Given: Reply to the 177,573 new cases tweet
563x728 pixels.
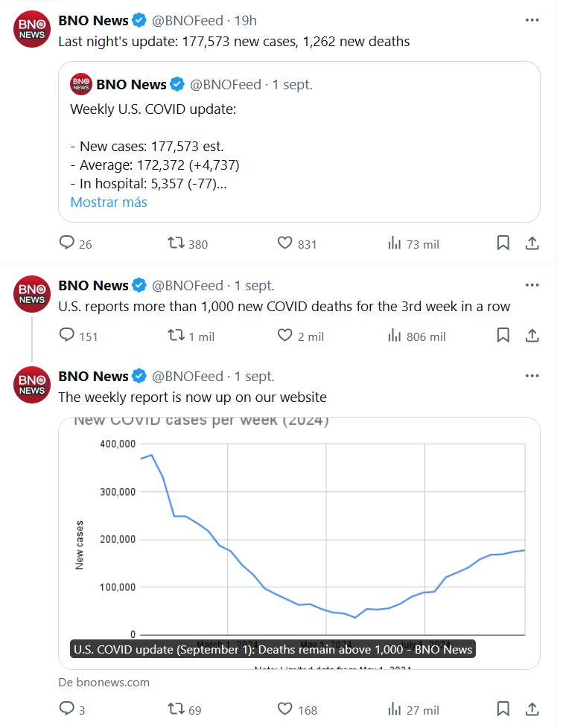Looking at the screenshot, I should coord(67,243).
